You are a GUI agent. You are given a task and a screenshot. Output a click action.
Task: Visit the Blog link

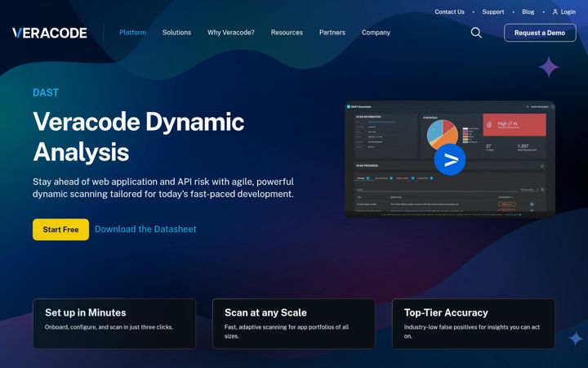click(x=528, y=12)
